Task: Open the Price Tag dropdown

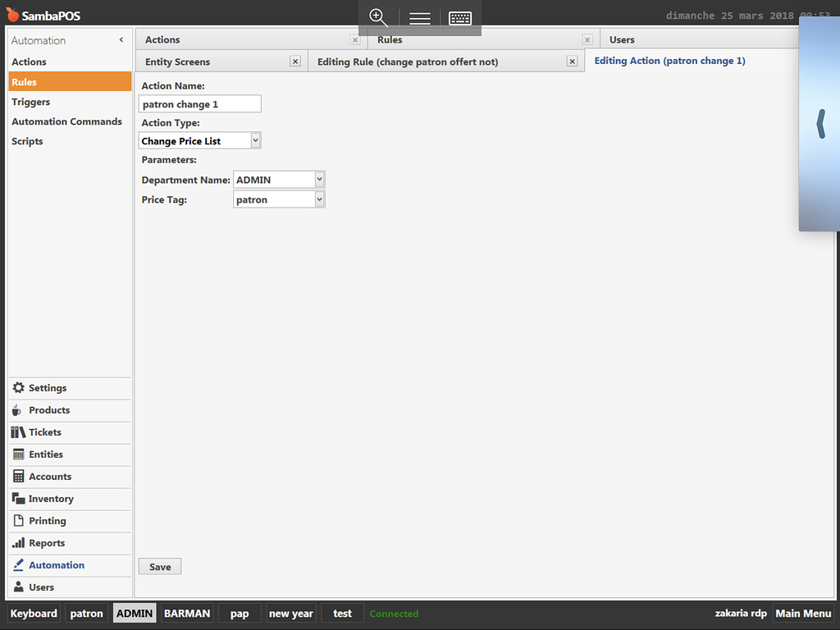Action: tap(319, 199)
